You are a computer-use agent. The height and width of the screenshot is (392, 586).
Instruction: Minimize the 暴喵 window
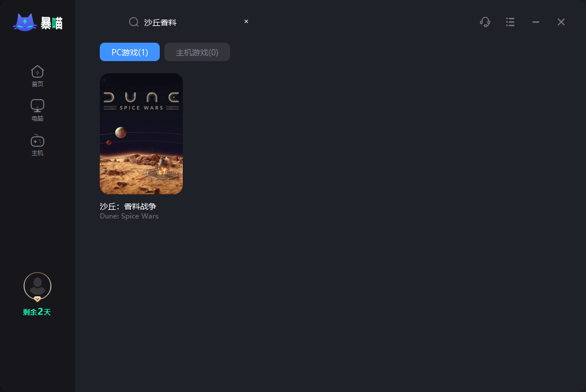(536, 22)
